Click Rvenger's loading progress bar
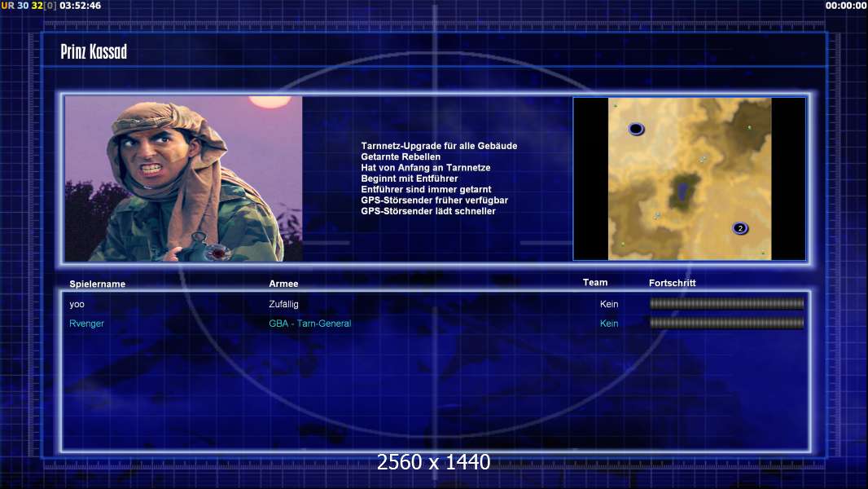 click(x=727, y=323)
